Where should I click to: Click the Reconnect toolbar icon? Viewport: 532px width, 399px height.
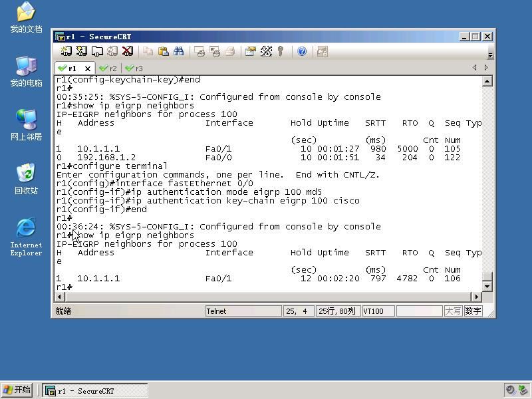click(x=112, y=51)
